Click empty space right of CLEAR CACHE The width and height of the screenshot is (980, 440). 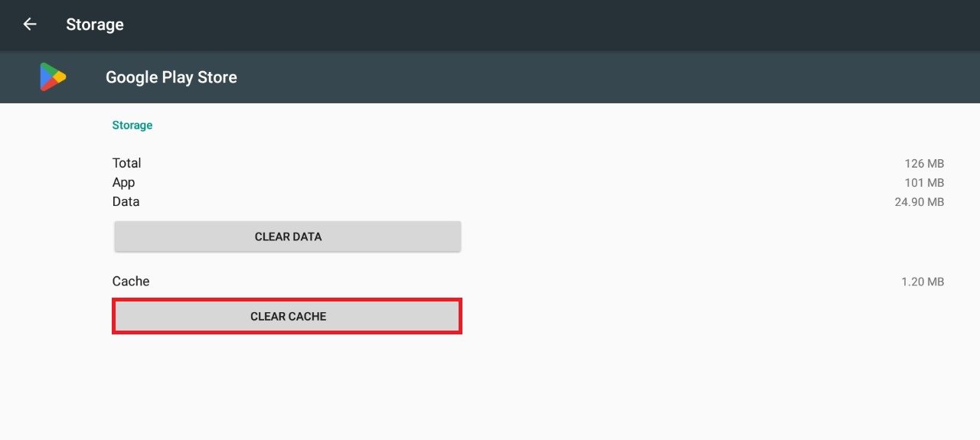coord(689,316)
